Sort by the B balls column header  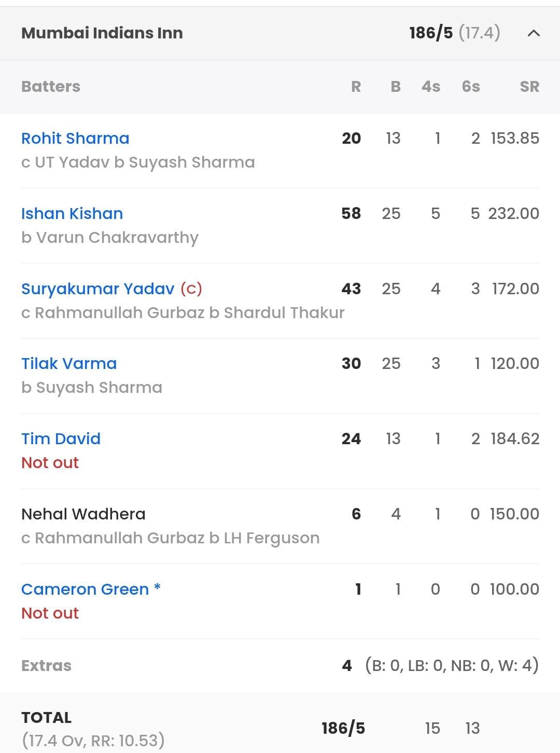[396, 87]
